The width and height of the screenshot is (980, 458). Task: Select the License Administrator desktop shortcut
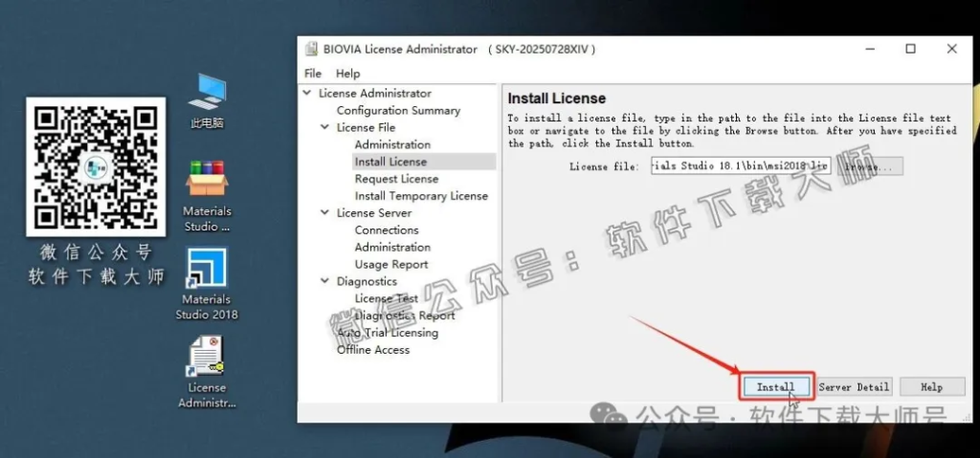207,372
